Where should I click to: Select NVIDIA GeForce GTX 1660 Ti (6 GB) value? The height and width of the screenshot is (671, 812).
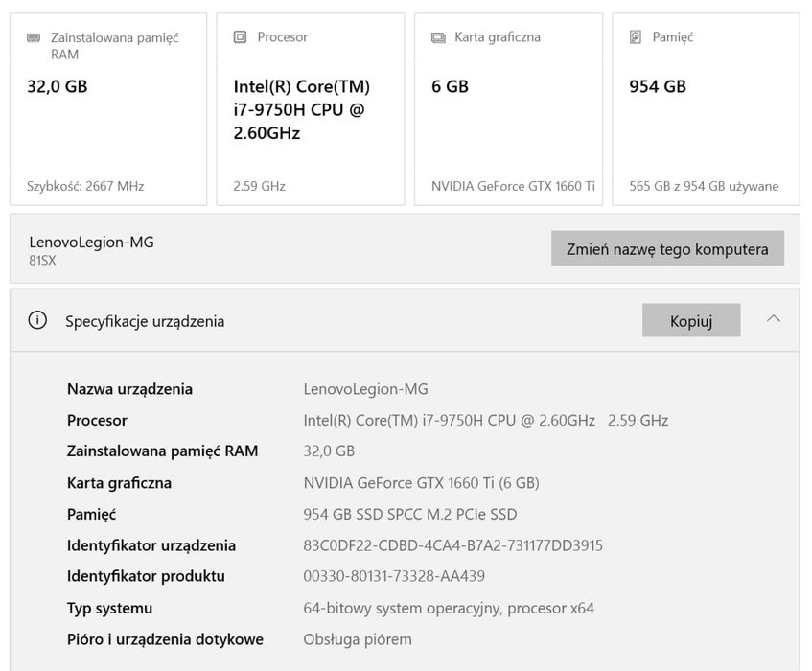coord(422,483)
